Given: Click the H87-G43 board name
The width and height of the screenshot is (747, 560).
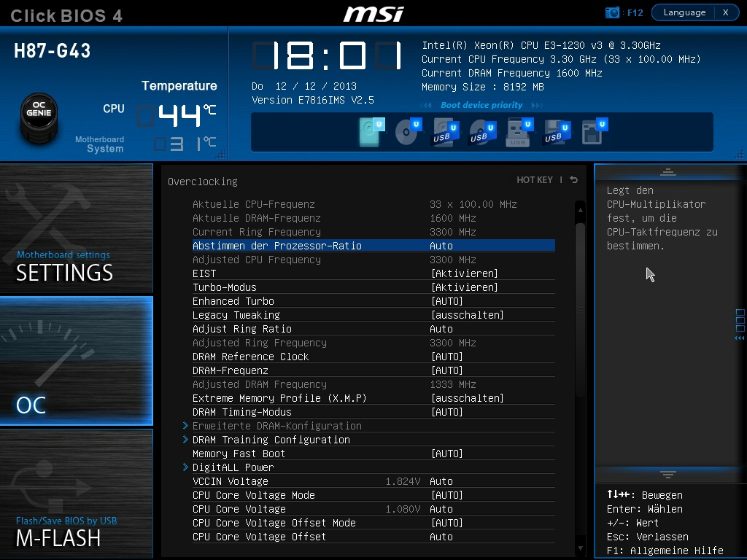Looking at the screenshot, I should pos(52,50).
